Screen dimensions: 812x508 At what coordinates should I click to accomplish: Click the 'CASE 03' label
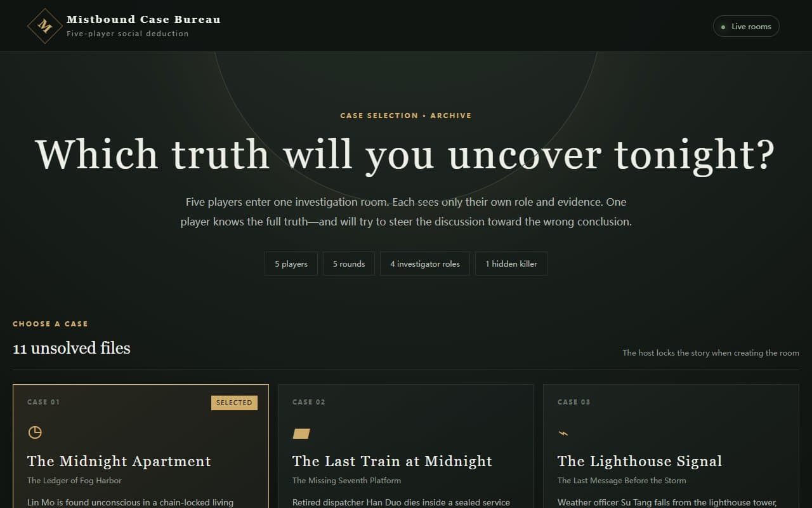coord(573,402)
